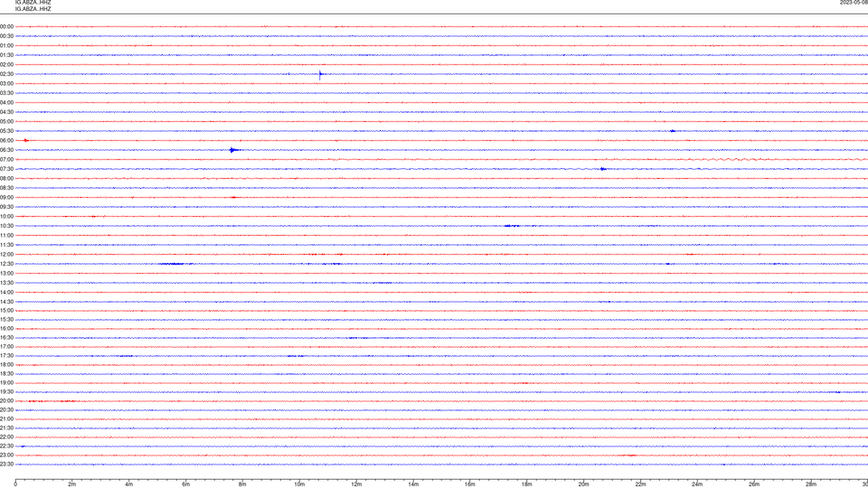Click the 02:00 time label
The width and height of the screenshot is (868, 488).
point(6,64)
